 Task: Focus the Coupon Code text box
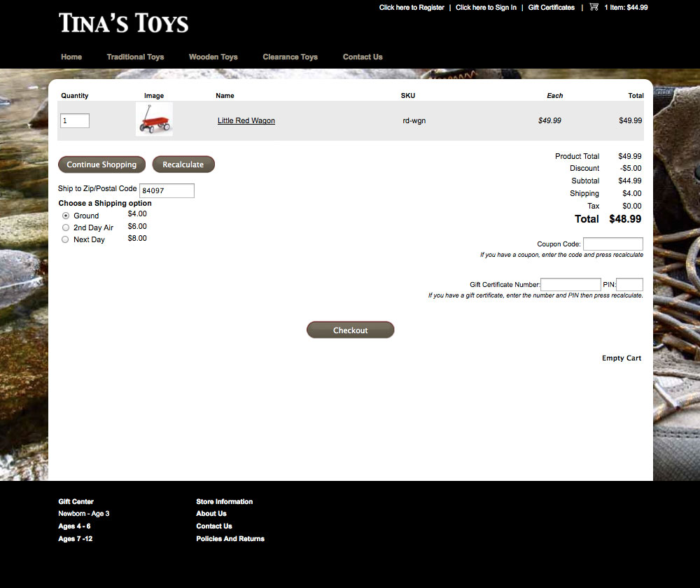612,244
